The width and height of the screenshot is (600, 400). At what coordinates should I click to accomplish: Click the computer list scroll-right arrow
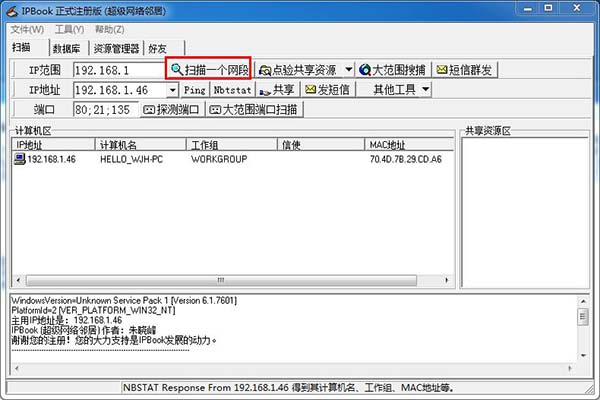[x=447, y=280]
